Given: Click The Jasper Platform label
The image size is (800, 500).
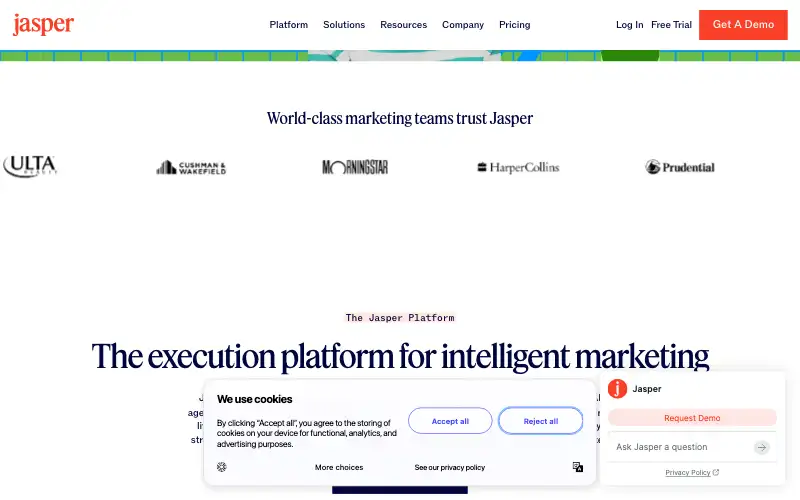Looking at the screenshot, I should (400, 318).
